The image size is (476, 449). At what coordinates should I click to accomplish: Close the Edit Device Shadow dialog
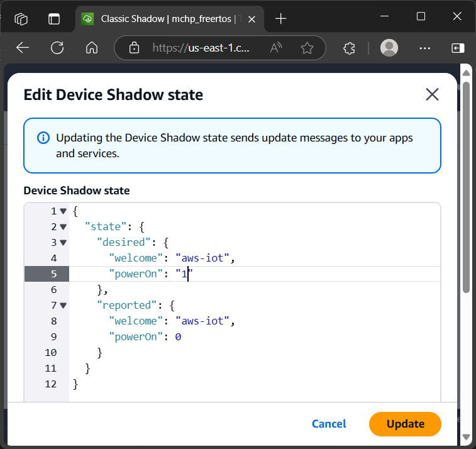pyautogui.click(x=432, y=94)
